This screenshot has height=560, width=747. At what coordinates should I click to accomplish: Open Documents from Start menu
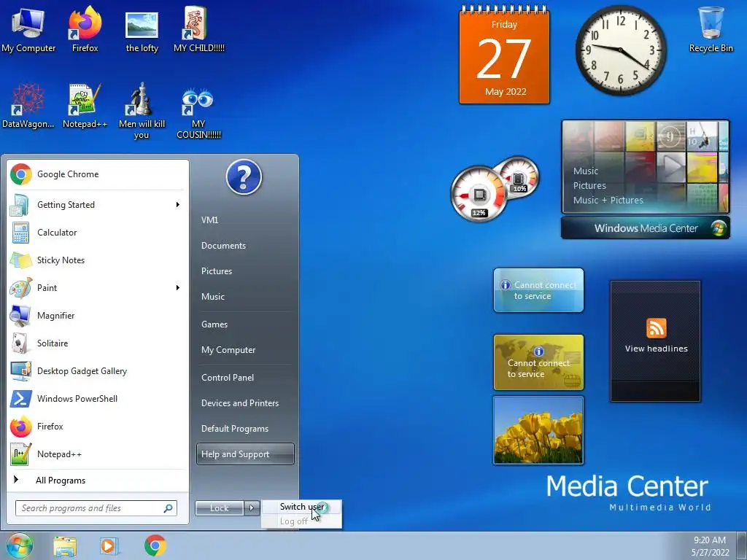click(x=245, y=246)
